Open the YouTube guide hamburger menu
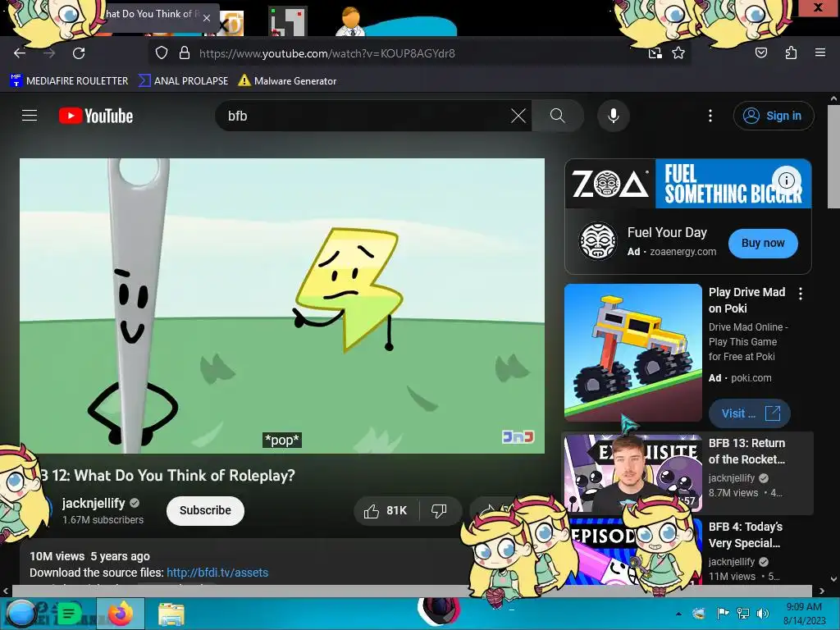Screen dimensions: 840x630 [x=30, y=116]
